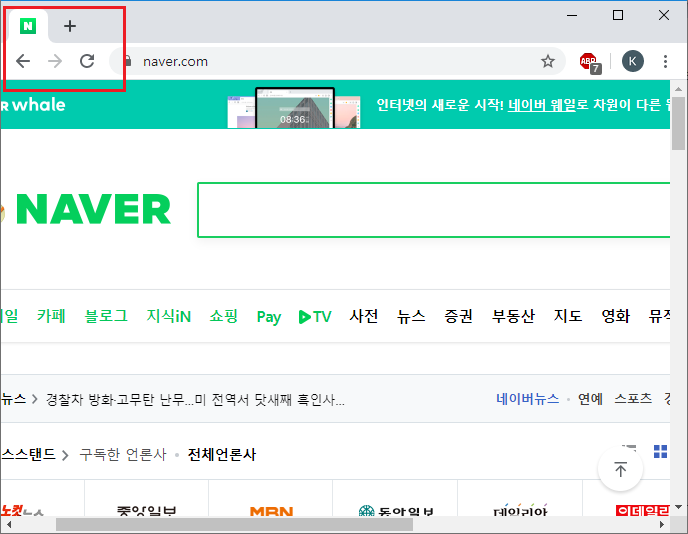Image resolution: width=688 pixels, height=534 pixels.
Task: Open the K profile avatar
Action: click(632, 61)
